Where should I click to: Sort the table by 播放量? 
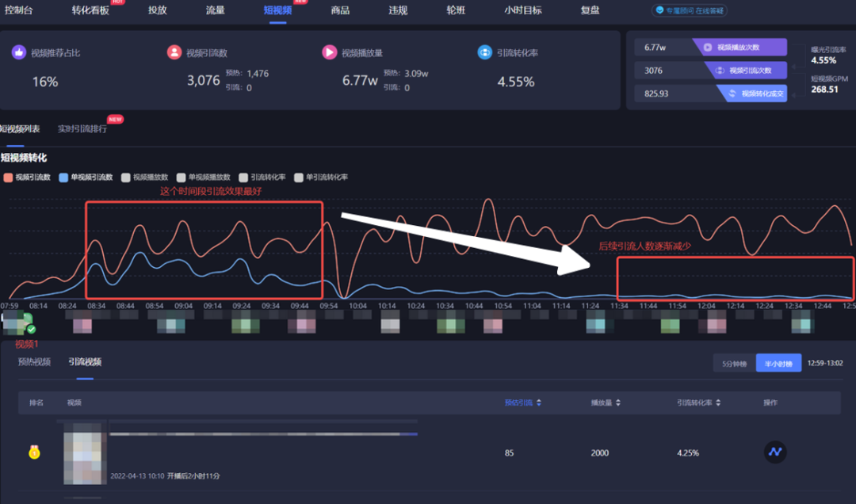pyautogui.click(x=609, y=403)
